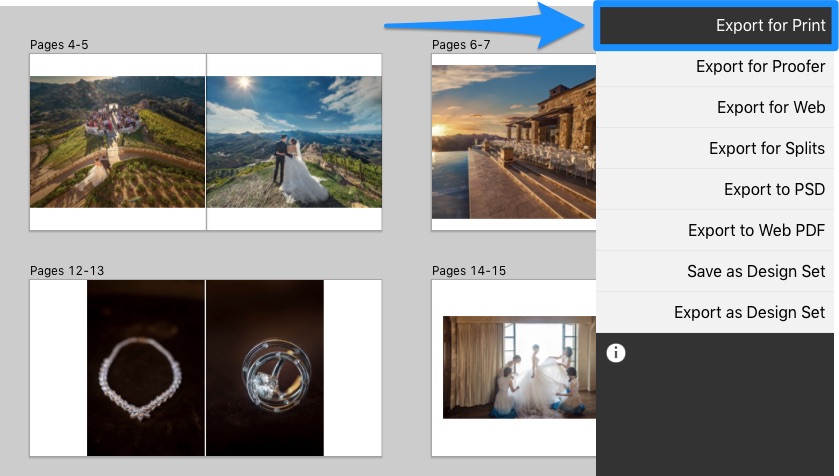Click the Pages 14-15 spread label
Screen dimensions: 839x476
click(x=469, y=271)
